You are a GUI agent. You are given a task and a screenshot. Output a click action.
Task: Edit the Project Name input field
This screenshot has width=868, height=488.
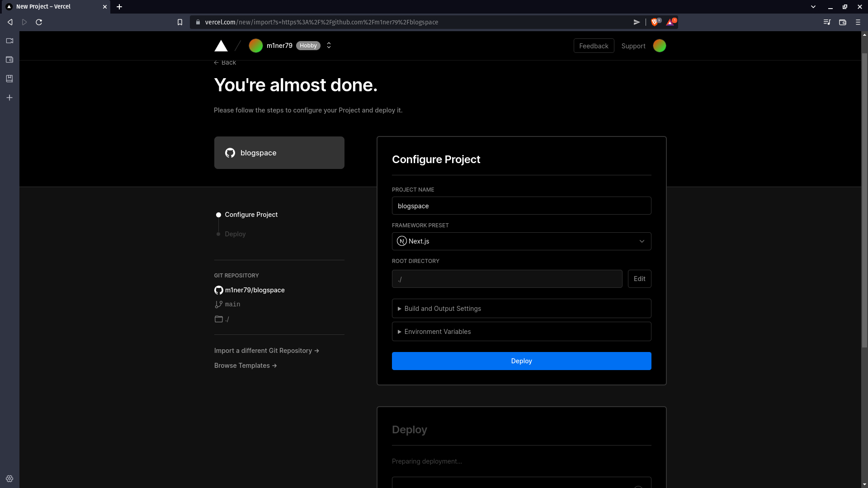point(521,206)
